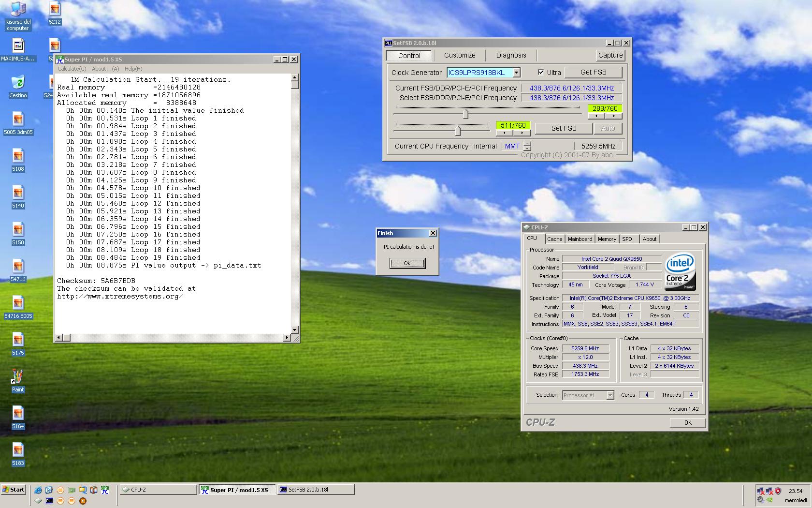Image resolution: width=812 pixels, height=508 pixels.
Task: Launch SetFSB PLL icon in quick launch
Action: 49,501
